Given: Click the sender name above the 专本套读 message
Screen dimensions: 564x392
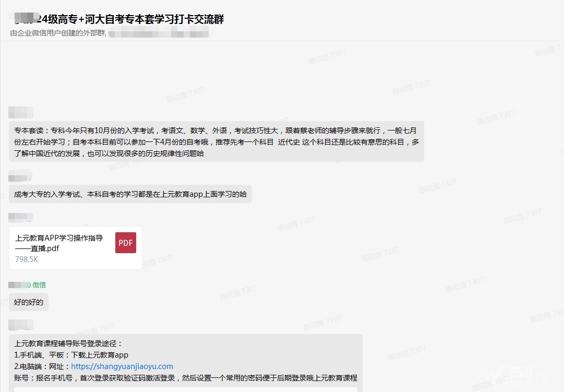Looking at the screenshot, I should point(21,112).
